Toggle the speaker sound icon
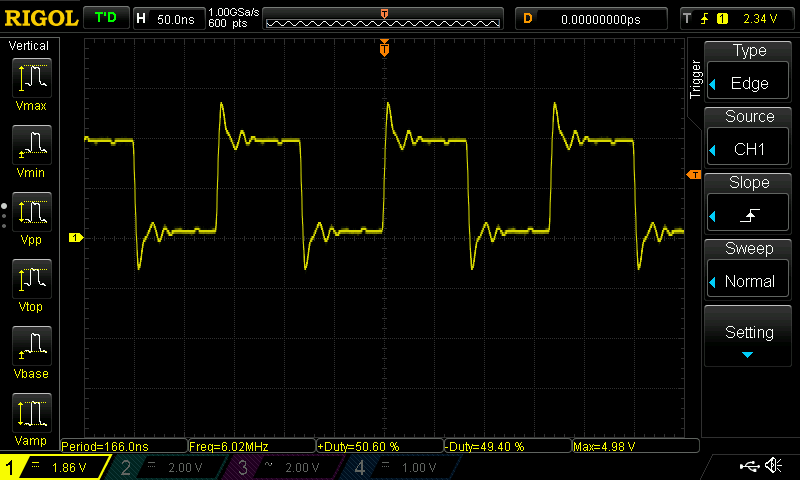 773,466
